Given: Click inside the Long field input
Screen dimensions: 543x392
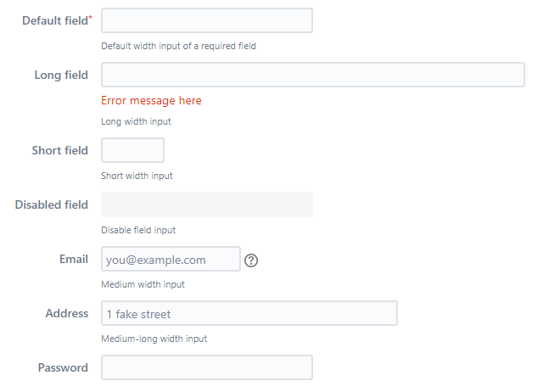Looking at the screenshot, I should click(313, 75).
